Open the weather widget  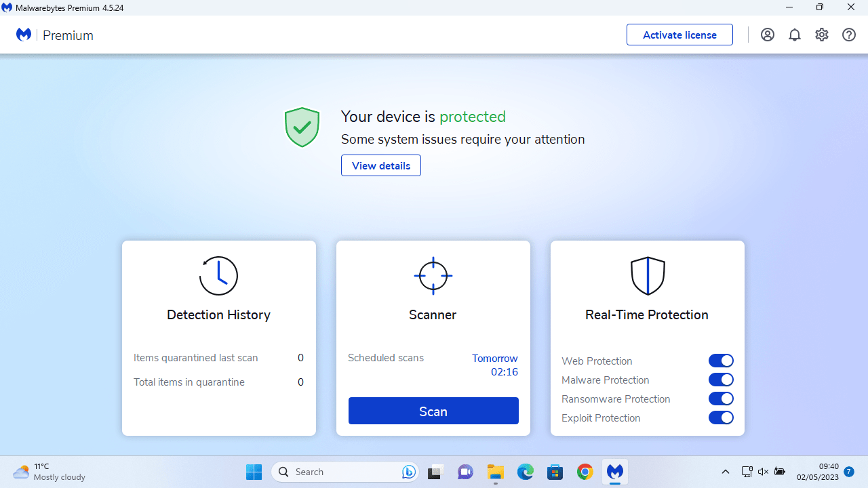point(50,472)
